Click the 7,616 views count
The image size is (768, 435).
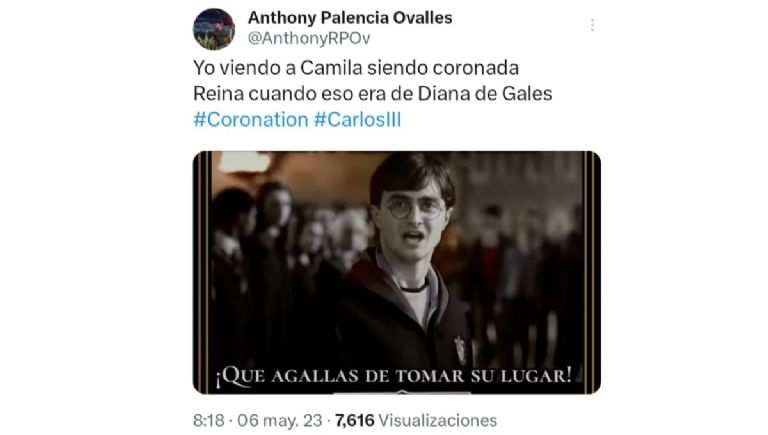[x=355, y=420]
